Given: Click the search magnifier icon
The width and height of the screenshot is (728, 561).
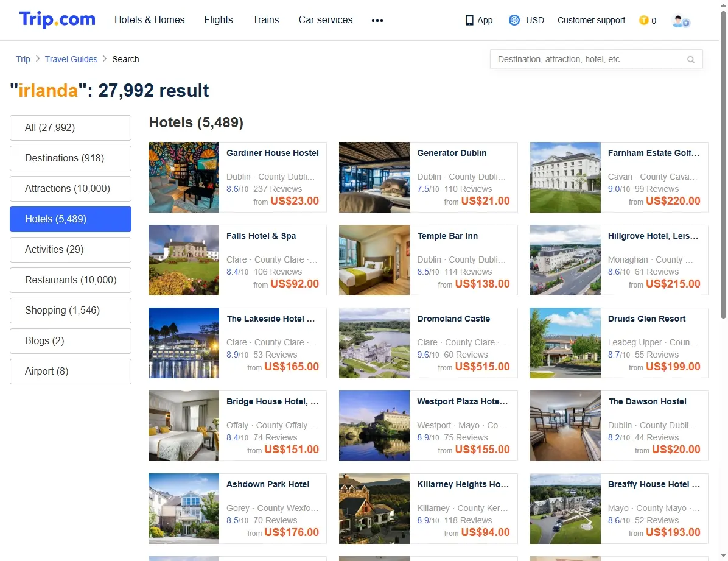Looking at the screenshot, I should click(691, 60).
